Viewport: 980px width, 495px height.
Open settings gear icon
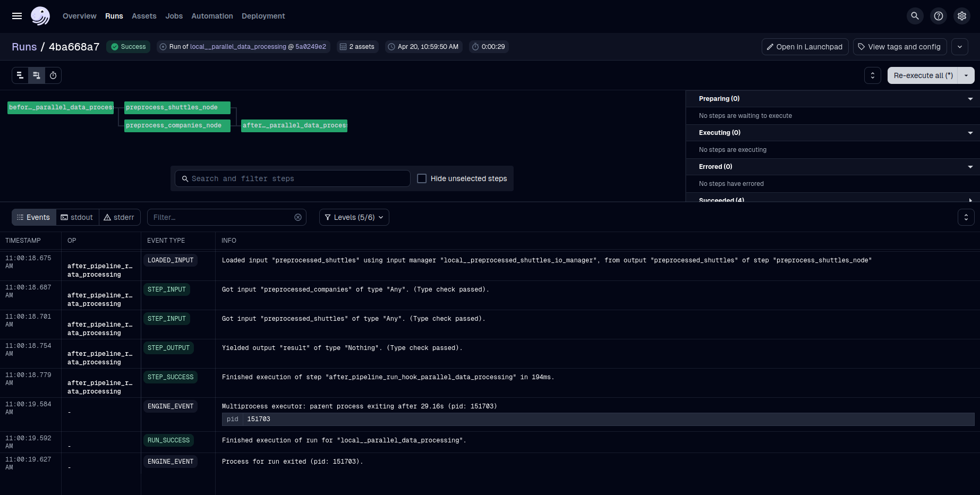962,16
